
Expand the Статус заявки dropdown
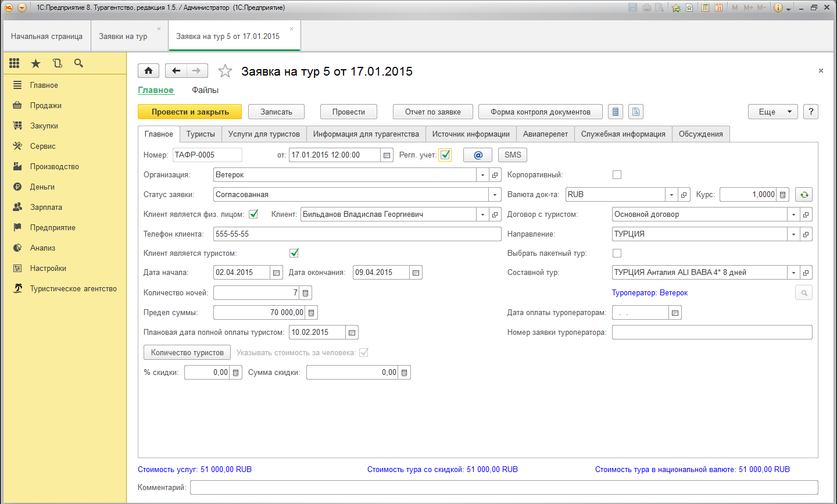click(495, 195)
